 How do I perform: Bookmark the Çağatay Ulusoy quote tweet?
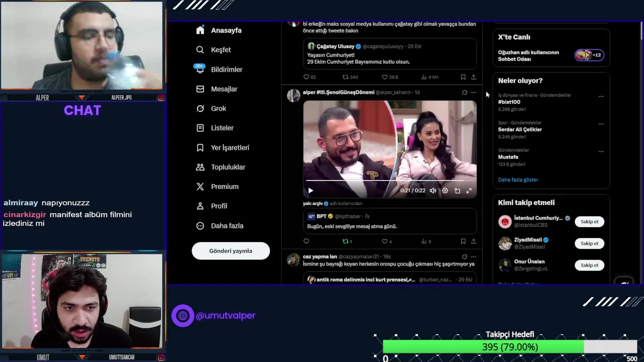[463, 77]
